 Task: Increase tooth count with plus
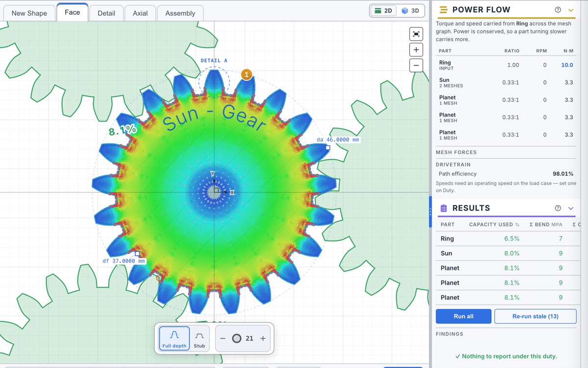(263, 339)
